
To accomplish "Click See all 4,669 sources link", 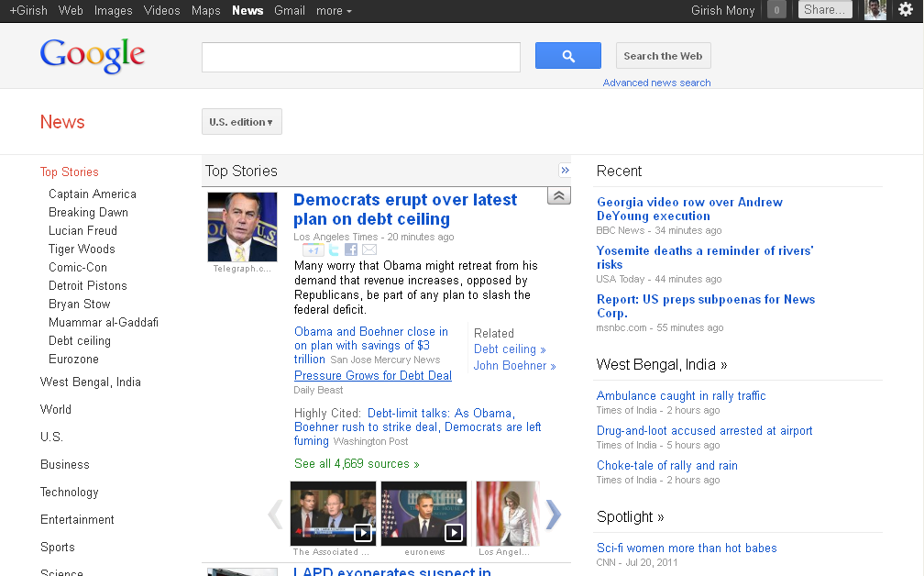I will pyautogui.click(x=357, y=464).
